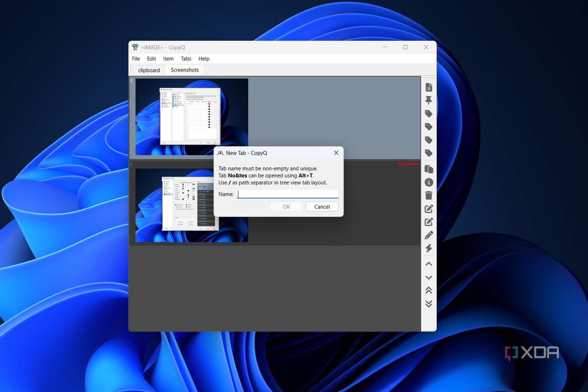This screenshot has width=588, height=392.
Task: Click the red Screenshot tag label on item 2
Action: pos(408,164)
